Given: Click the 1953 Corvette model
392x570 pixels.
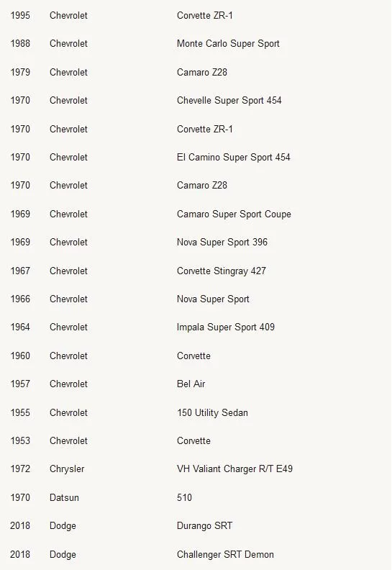Looking at the screenshot, I should pyautogui.click(x=193, y=440).
